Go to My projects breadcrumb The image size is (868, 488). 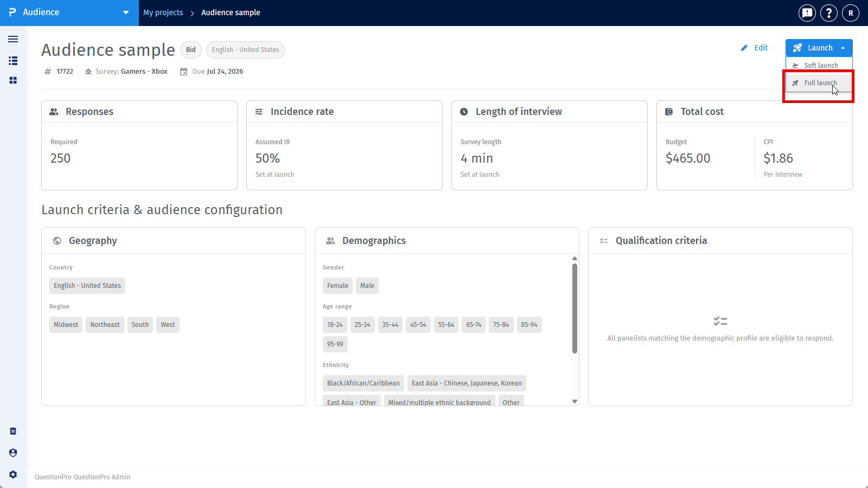163,12
